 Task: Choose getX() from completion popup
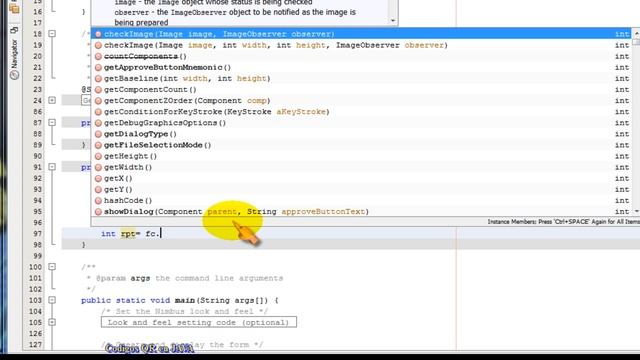[362, 178]
